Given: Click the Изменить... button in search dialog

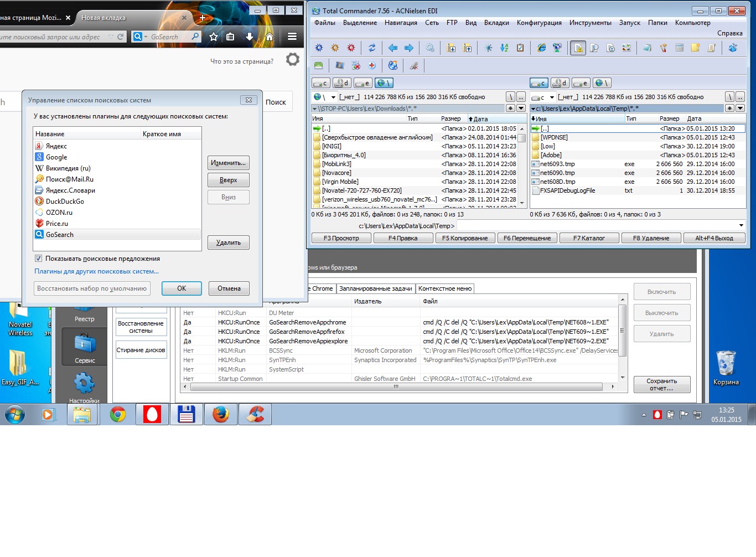Looking at the screenshot, I should [229, 163].
